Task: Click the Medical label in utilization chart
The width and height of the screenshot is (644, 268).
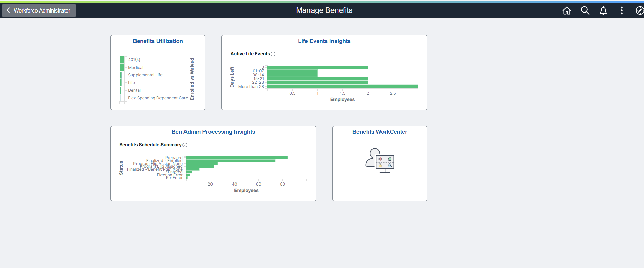Action: click(x=135, y=68)
